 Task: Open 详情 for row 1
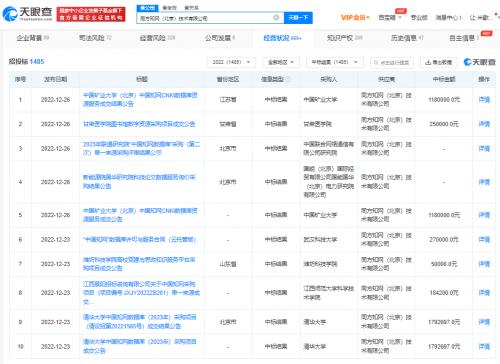click(484, 99)
